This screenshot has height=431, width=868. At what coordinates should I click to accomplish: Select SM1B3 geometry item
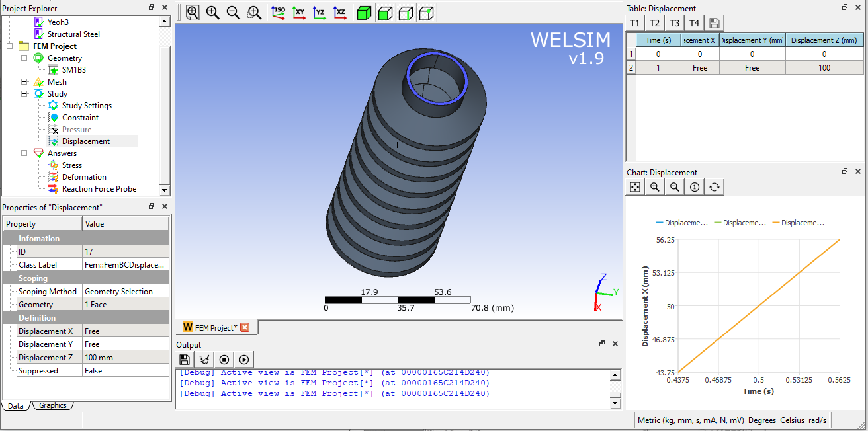click(x=74, y=69)
